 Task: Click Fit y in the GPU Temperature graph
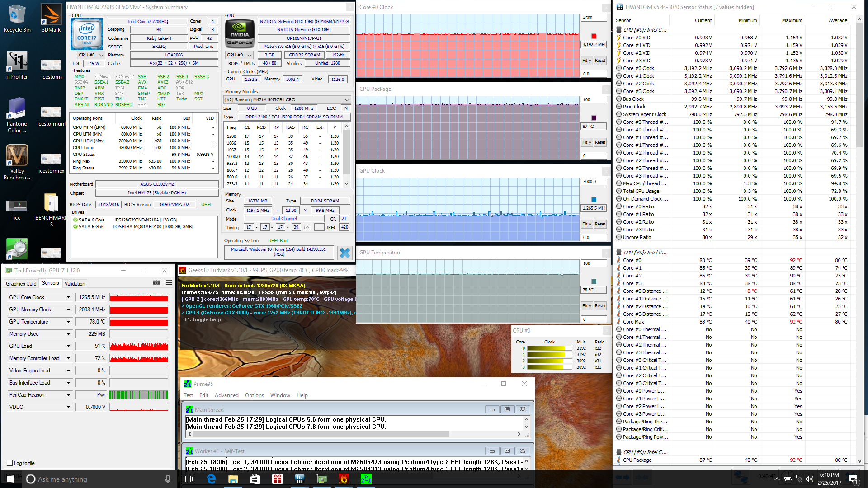tap(586, 306)
